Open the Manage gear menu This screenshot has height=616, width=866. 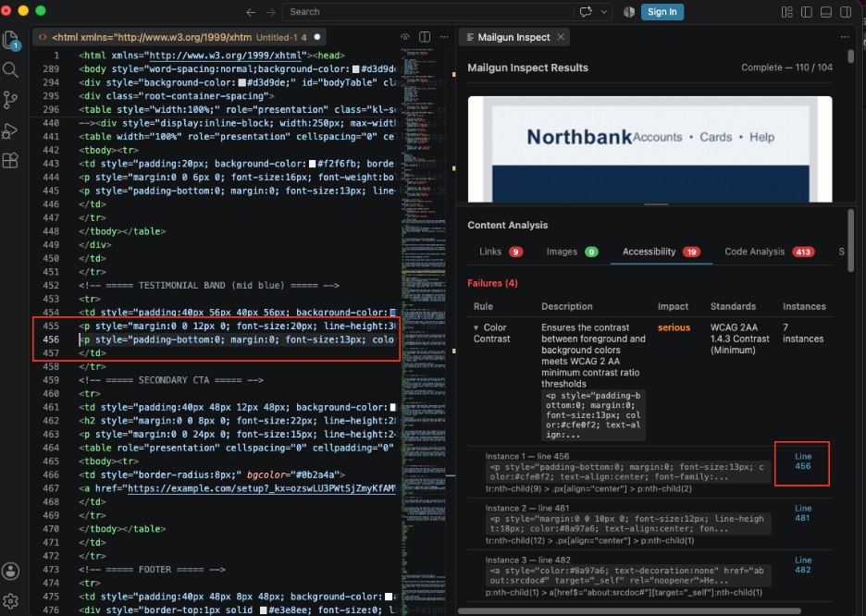10,601
